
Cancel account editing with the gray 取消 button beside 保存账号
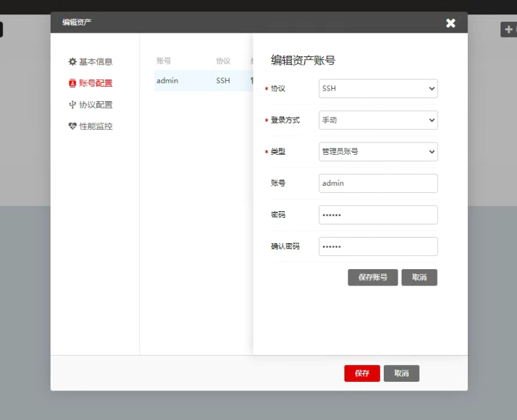[419, 277]
